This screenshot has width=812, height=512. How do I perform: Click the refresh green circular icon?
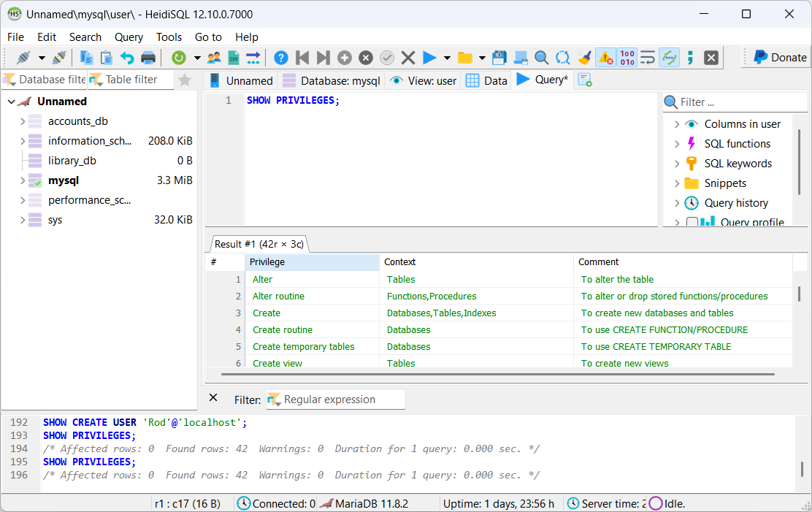[x=179, y=58]
